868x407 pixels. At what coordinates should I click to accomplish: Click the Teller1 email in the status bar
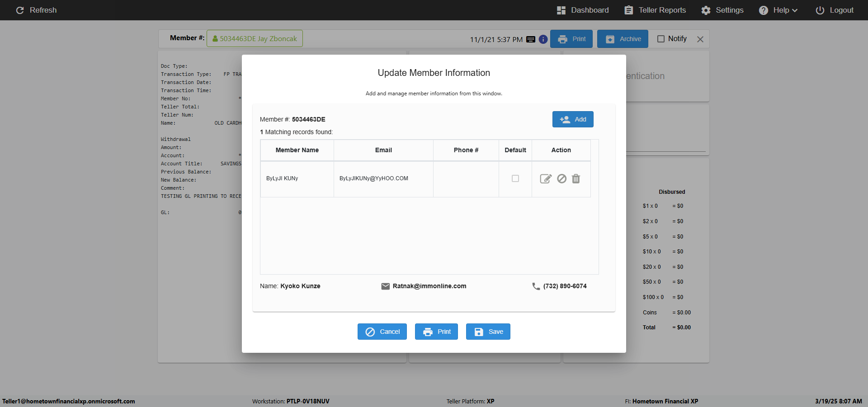point(69,401)
